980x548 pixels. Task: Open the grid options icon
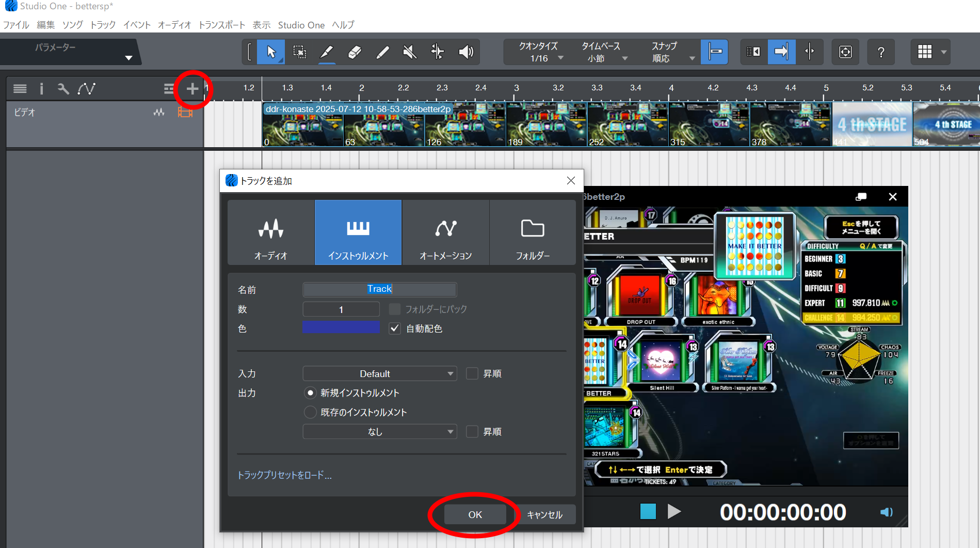click(x=925, y=52)
